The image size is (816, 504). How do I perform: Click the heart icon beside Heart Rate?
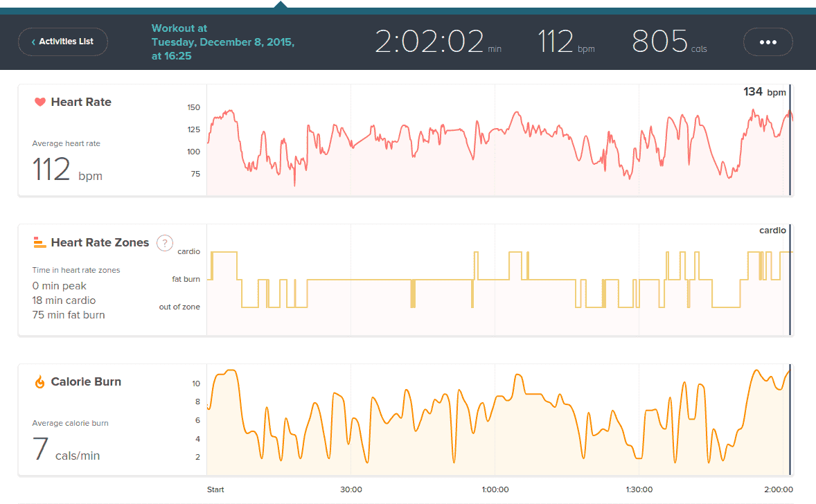[x=39, y=102]
